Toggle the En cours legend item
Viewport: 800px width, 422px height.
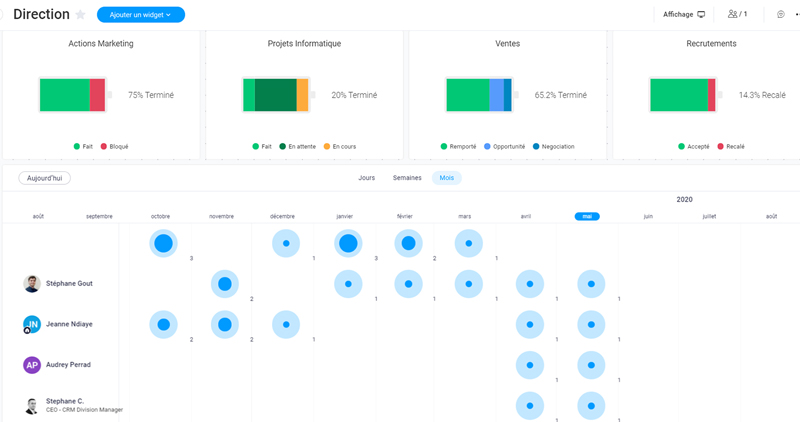pyautogui.click(x=340, y=146)
